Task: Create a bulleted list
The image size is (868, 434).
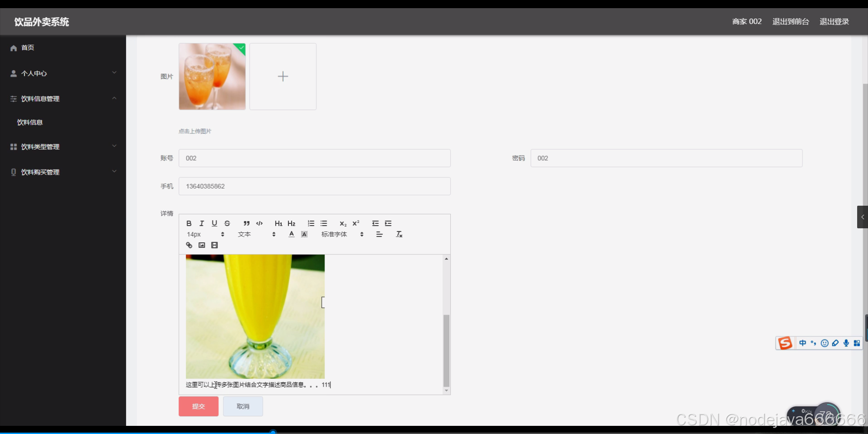Action: (324, 223)
